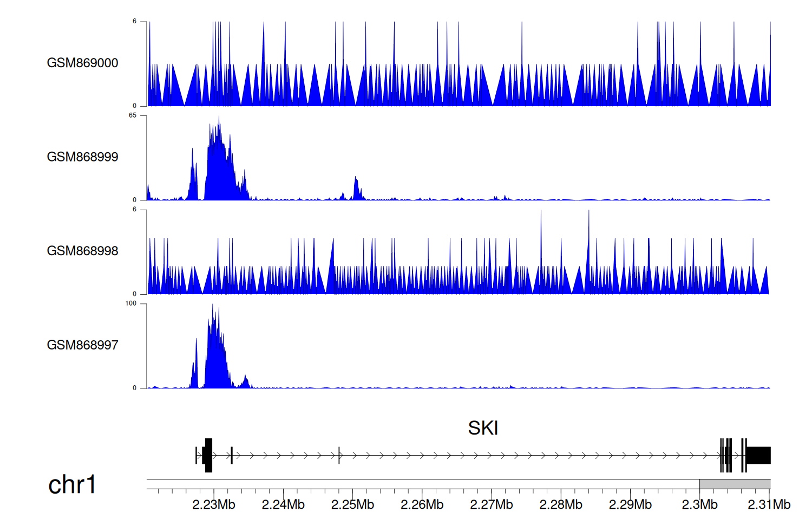Select the 2.28Mb position label

(561, 504)
